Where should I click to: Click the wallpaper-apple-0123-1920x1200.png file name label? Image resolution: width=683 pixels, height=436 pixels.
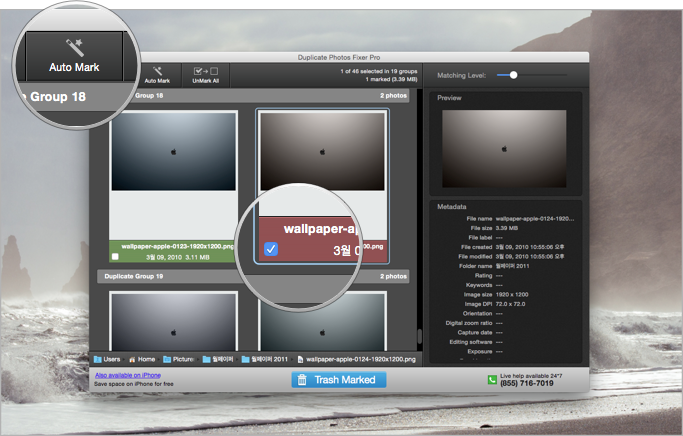click(x=178, y=246)
